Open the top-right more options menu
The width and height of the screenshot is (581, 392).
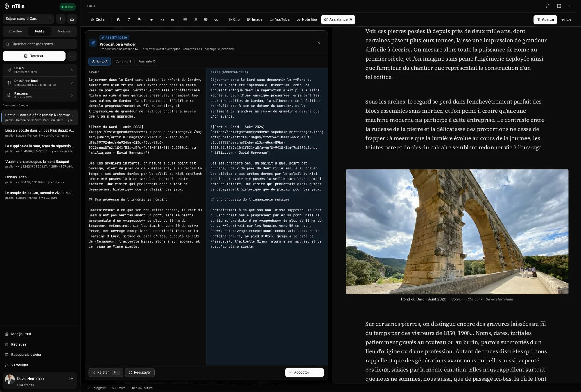pos(571,6)
